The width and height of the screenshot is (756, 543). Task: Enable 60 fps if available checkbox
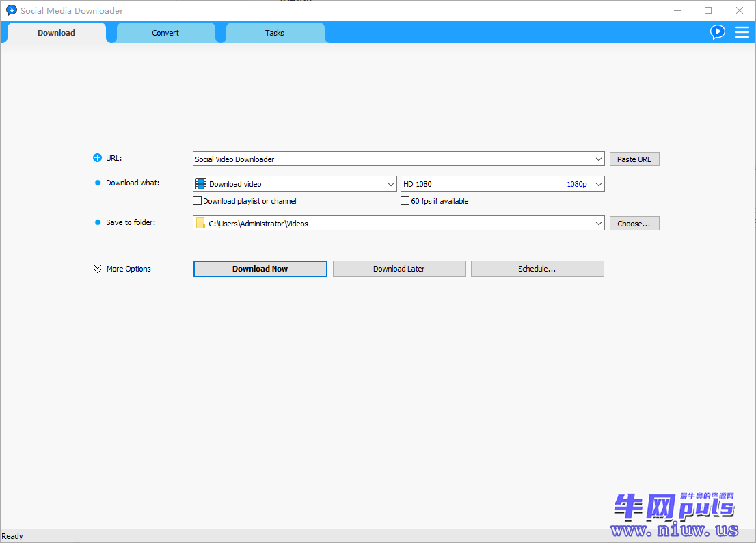(x=405, y=200)
